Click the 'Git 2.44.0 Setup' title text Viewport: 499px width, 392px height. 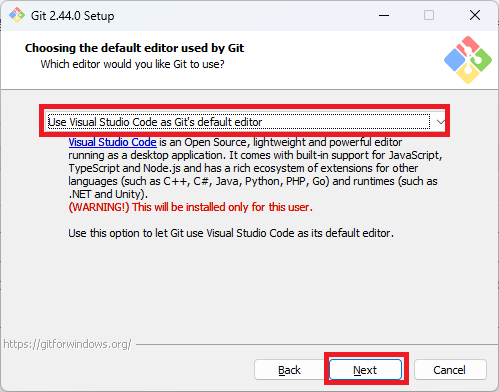click(72, 16)
